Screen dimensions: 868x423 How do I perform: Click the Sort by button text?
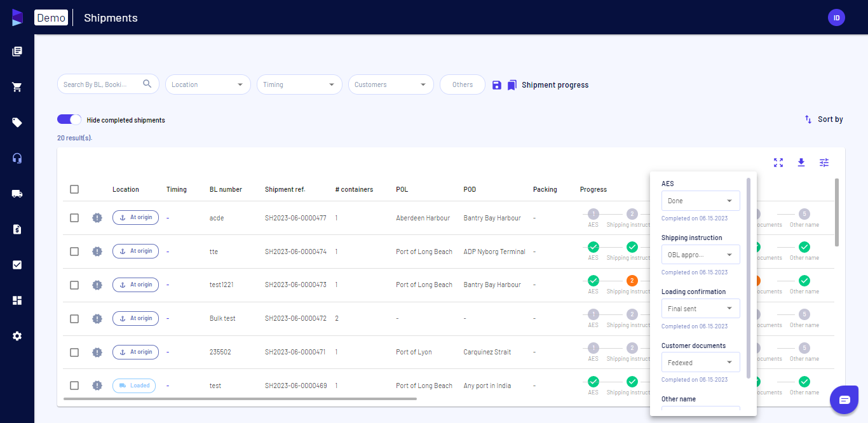click(x=831, y=119)
